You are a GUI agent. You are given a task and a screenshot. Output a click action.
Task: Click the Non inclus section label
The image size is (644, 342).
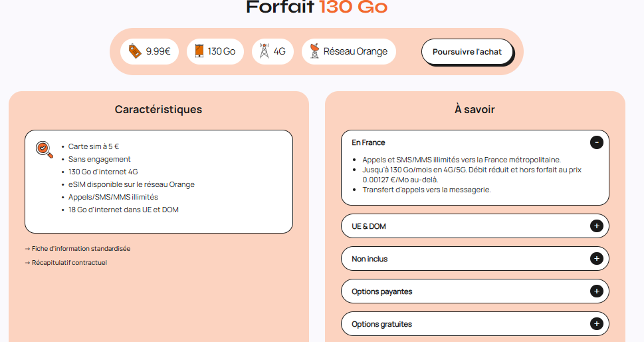[370, 259]
